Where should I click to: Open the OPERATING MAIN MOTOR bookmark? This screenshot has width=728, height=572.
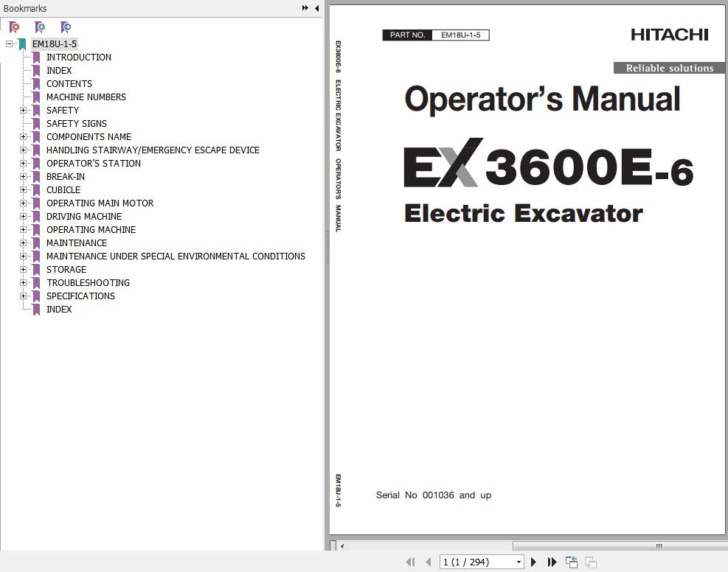pos(100,203)
